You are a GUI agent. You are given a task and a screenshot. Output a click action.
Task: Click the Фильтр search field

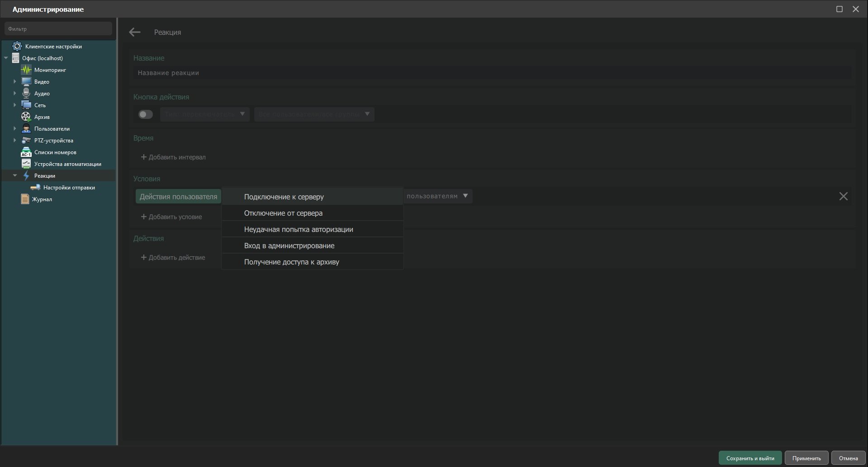coord(58,29)
